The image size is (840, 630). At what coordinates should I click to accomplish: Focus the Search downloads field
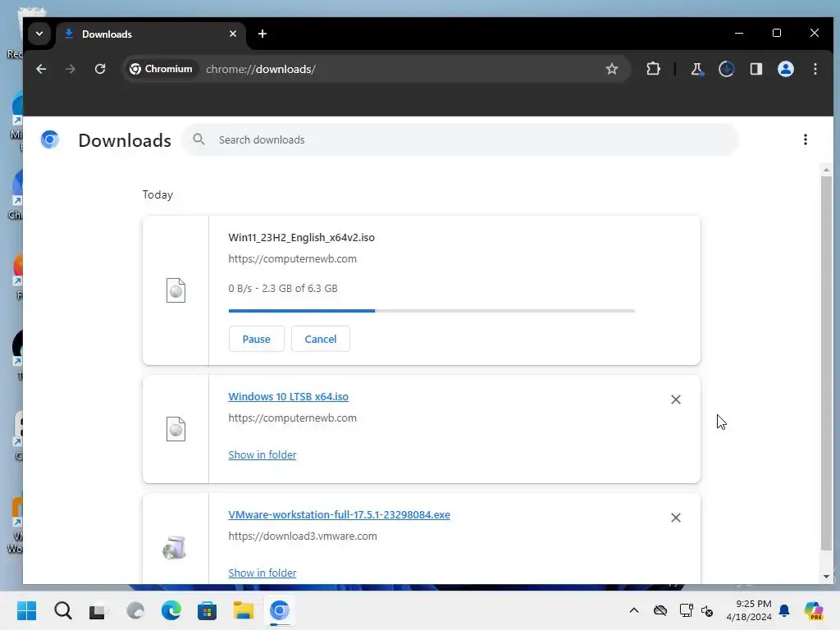pyautogui.click(x=461, y=139)
